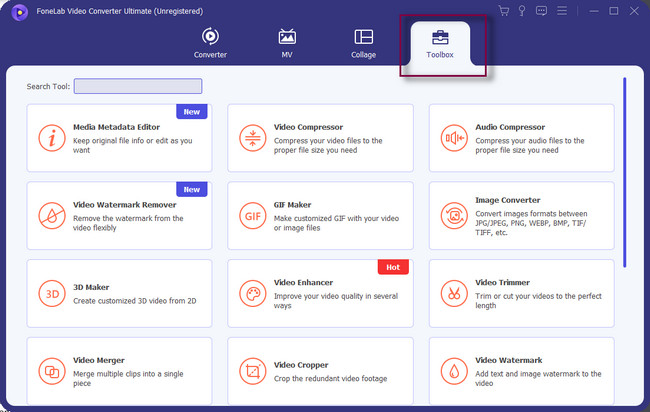Launch the Video Enhancer palette icon
This screenshot has height=412, width=650.
252,293
